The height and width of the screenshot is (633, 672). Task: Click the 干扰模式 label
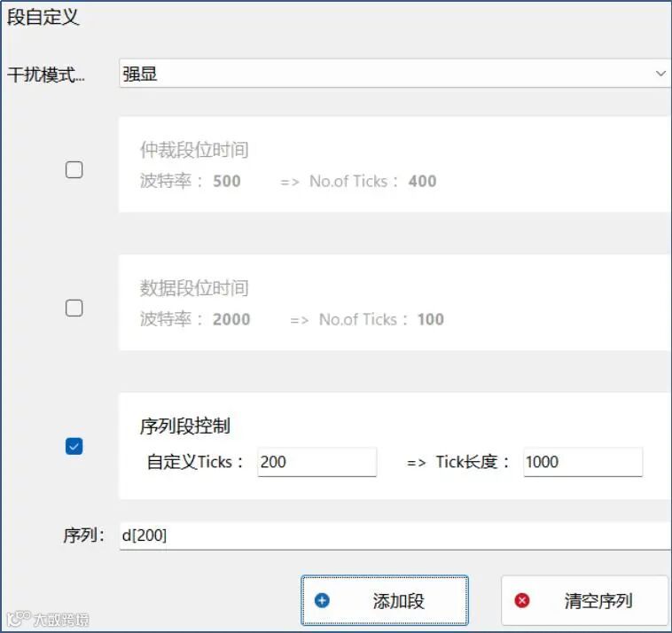46,74
